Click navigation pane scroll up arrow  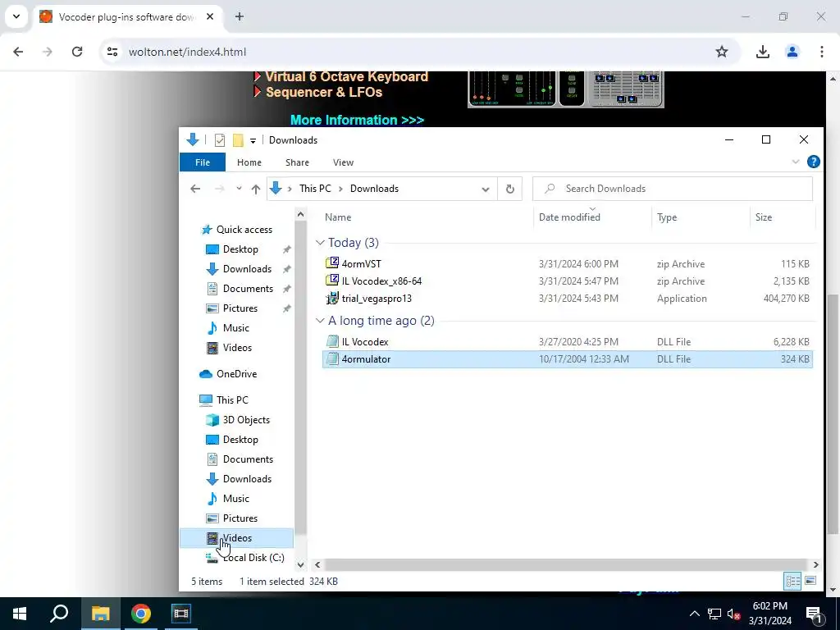point(300,215)
